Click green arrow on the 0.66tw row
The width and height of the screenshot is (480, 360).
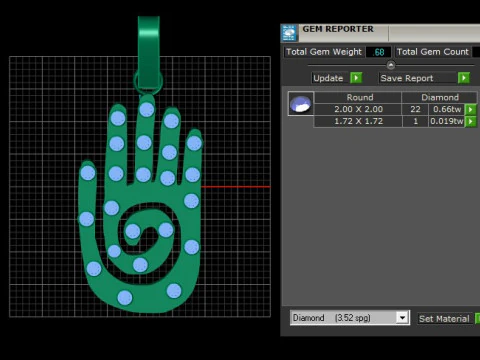pos(470,109)
